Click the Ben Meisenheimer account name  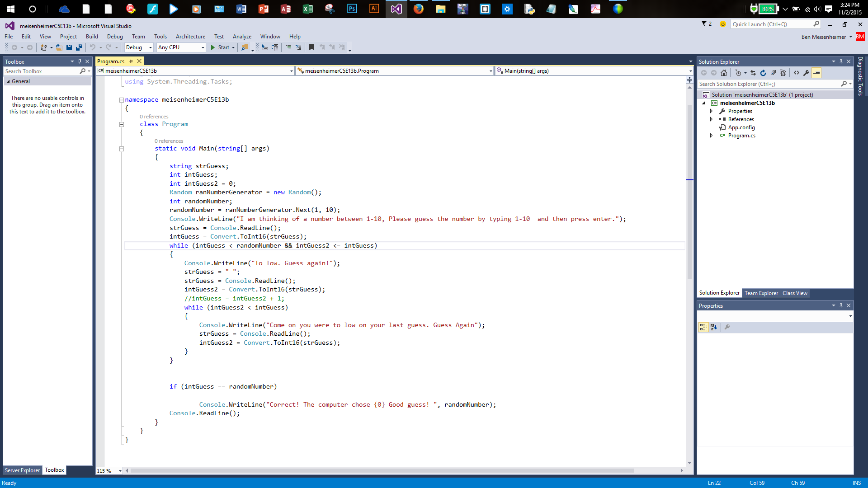pos(823,37)
